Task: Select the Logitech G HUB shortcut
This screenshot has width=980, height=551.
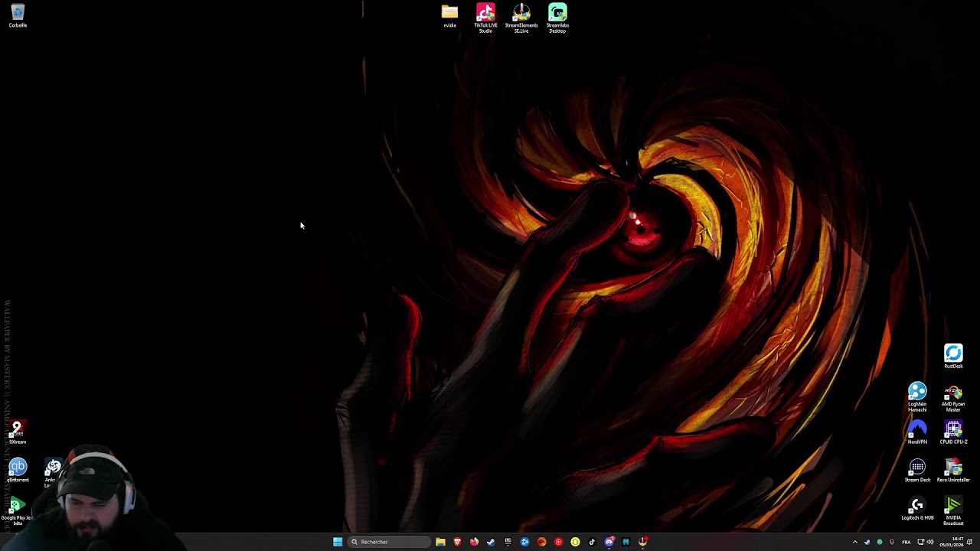Action: [917, 509]
